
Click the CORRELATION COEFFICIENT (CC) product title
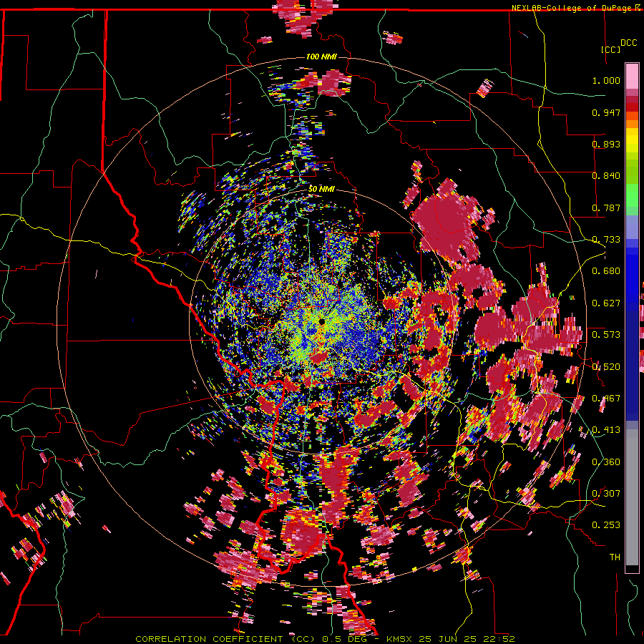coord(226,639)
